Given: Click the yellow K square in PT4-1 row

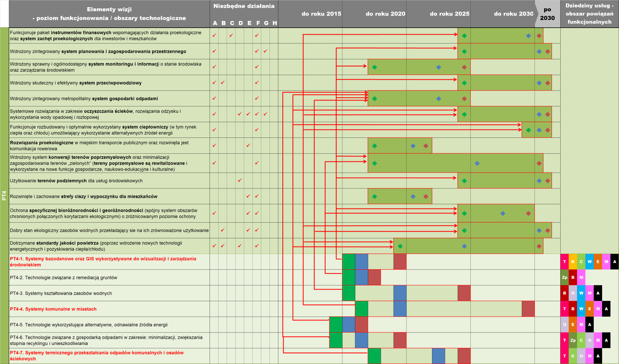Looking at the screenshot, I should coord(573,262).
